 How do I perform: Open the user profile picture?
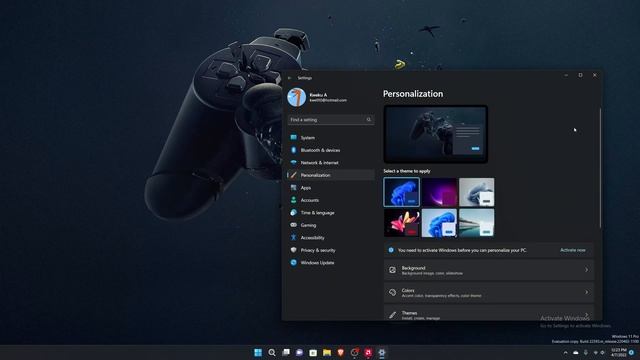(x=297, y=98)
